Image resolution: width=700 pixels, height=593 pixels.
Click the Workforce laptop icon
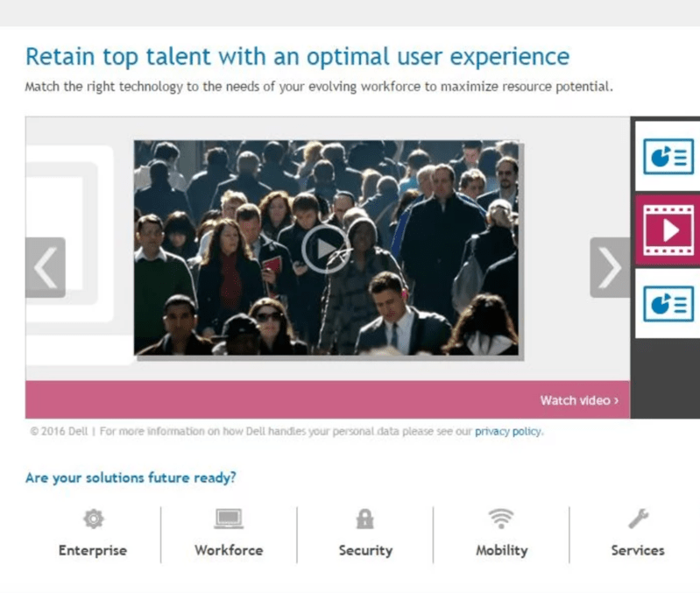tap(229, 519)
